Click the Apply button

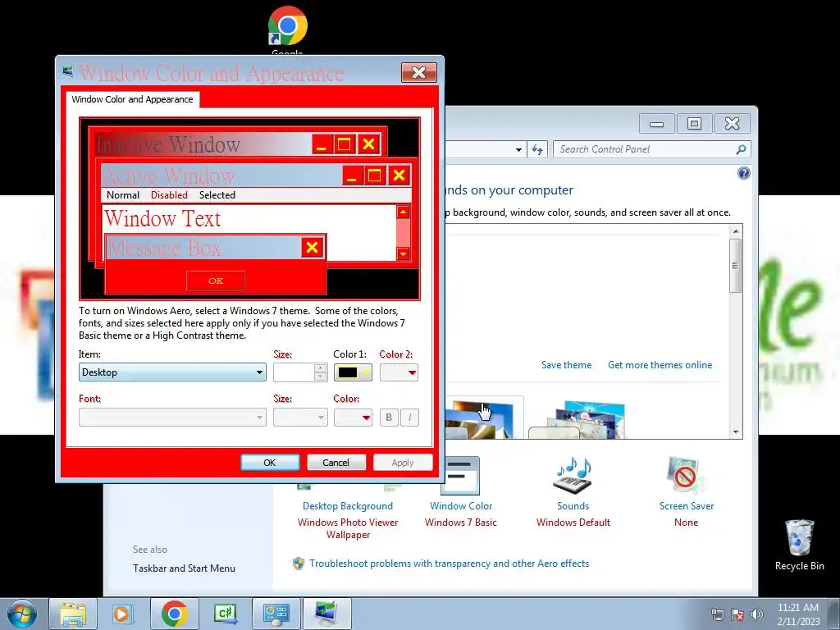point(402,463)
